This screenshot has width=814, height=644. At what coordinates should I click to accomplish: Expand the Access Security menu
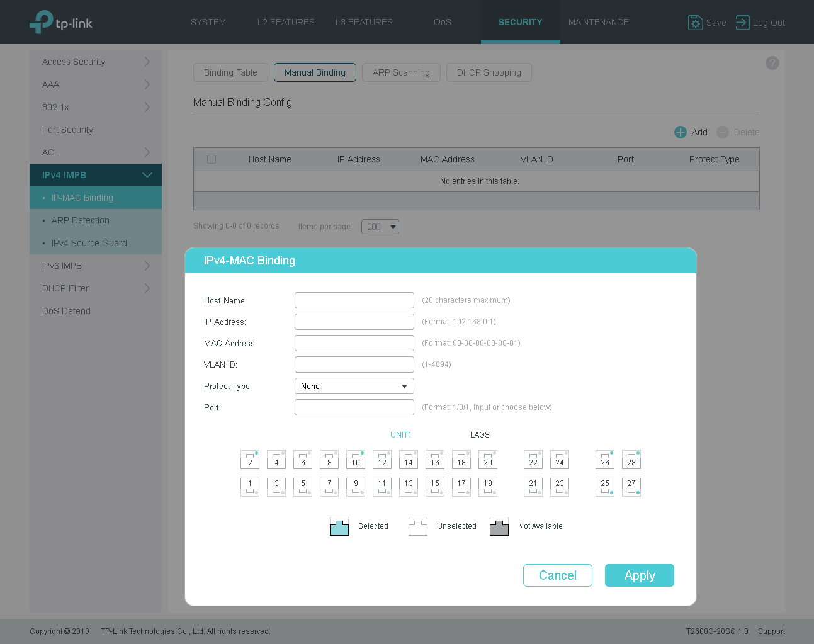pyautogui.click(x=96, y=62)
